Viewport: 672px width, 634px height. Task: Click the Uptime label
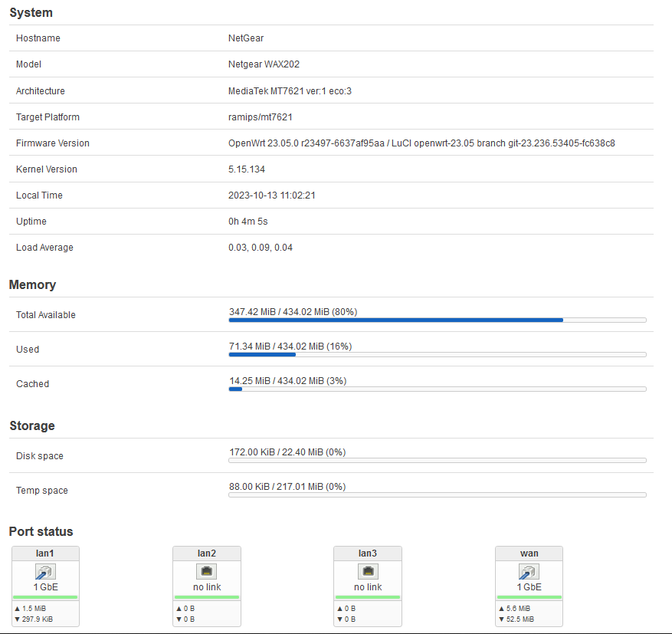tap(31, 222)
